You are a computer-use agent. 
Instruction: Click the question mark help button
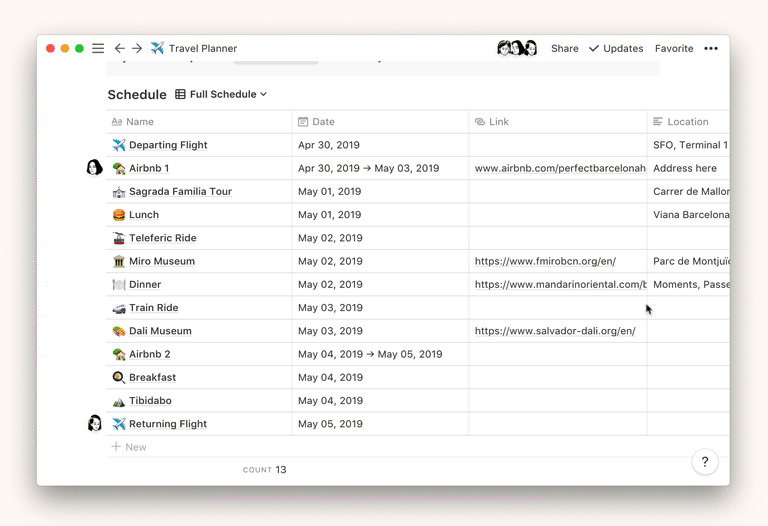pos(704,462)
